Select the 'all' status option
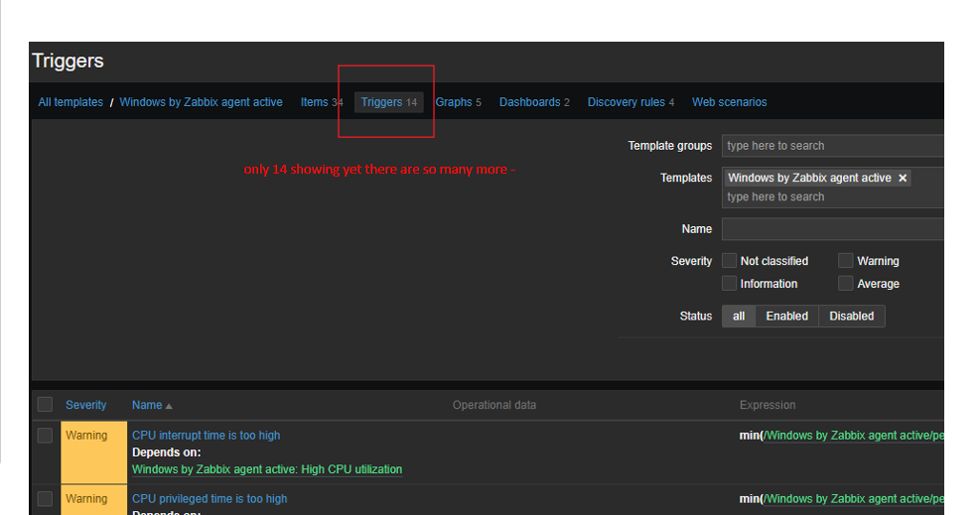 [739, 316]
